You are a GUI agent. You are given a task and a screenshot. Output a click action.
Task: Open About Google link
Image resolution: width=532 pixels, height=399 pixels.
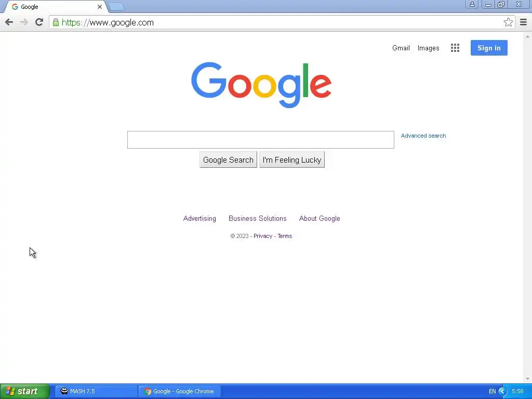pos(320,219)
